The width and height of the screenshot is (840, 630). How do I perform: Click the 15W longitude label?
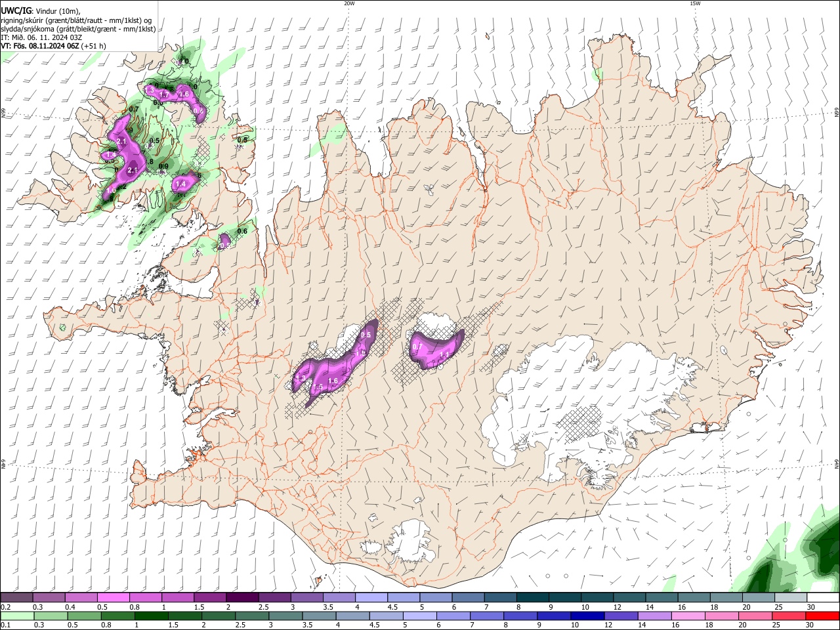coord(695,3)
